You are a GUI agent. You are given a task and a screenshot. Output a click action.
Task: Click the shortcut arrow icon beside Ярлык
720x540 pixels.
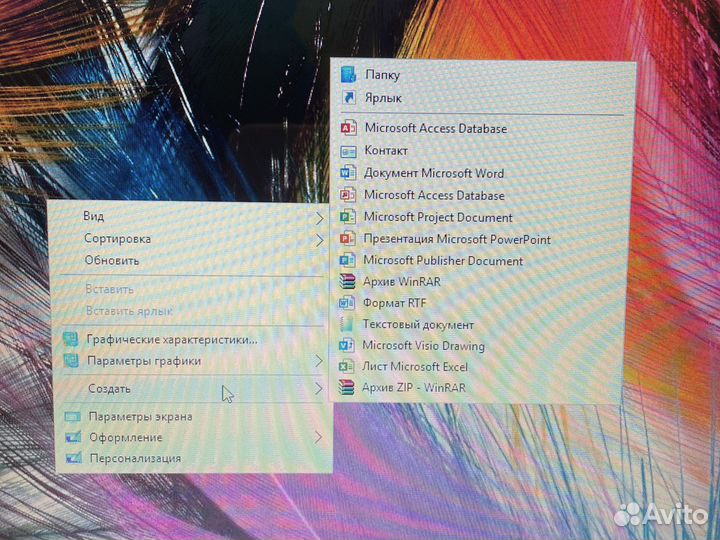click(349, 97)
